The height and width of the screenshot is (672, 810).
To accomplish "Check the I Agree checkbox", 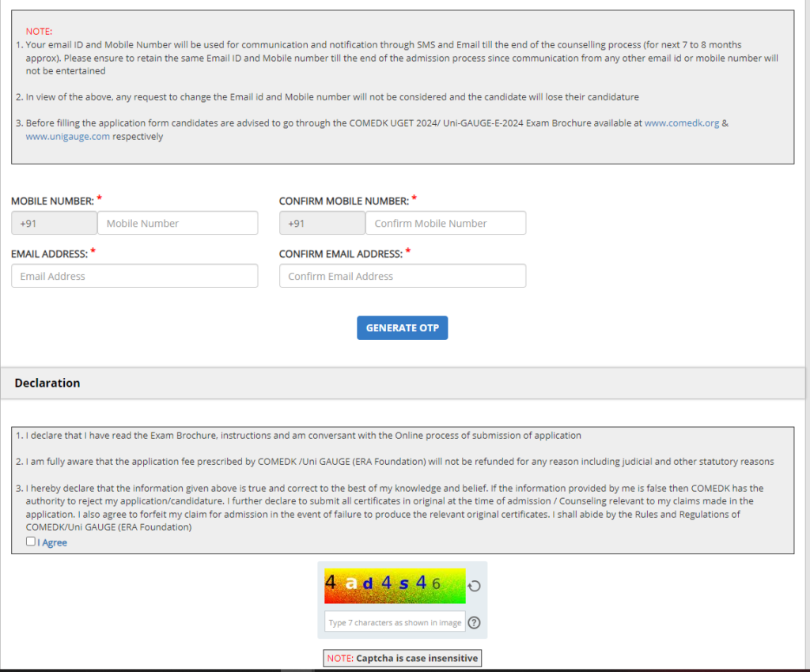I will point(30,541).
